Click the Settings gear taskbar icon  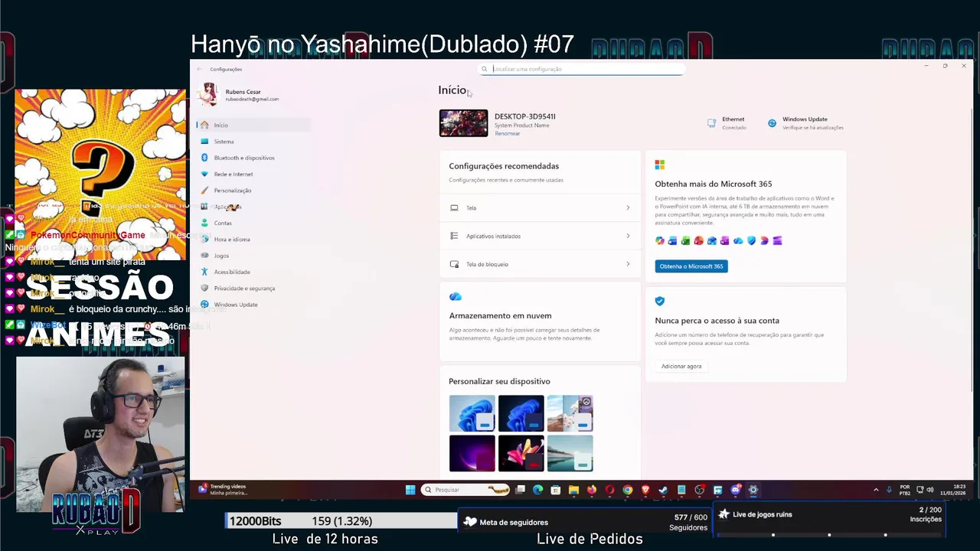point(753,490)
